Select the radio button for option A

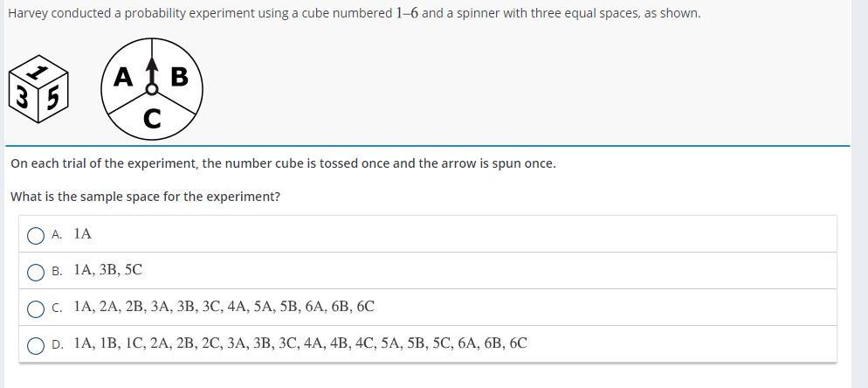click(x=36, y=236)
